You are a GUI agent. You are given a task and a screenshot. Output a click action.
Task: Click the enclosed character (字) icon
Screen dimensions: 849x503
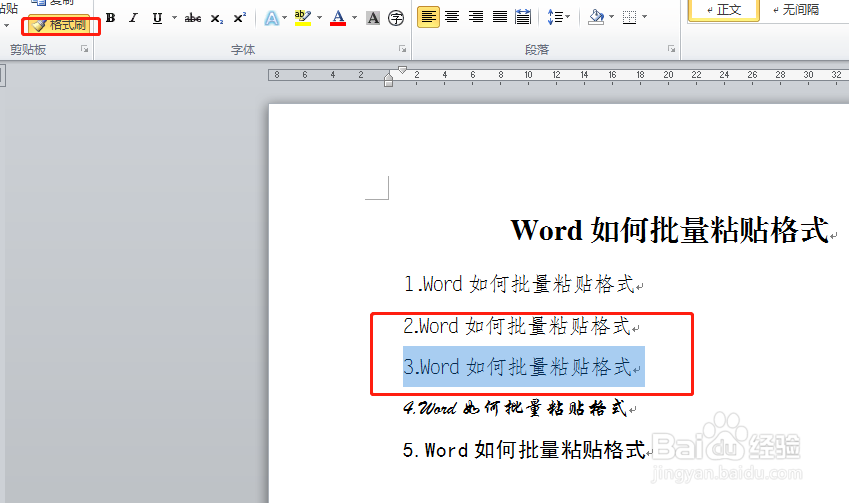click(x=396, y=18)
